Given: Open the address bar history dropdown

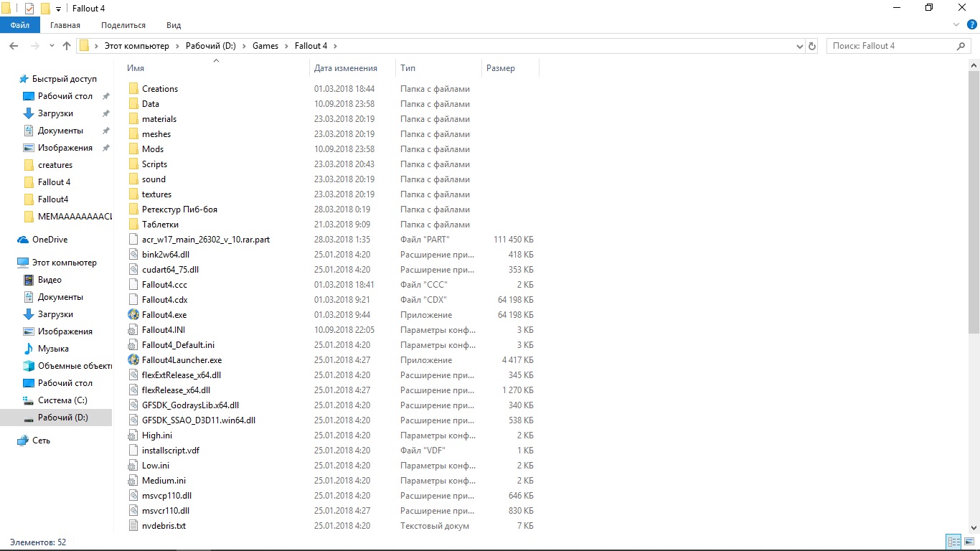Looking at the screenshot, I should pos(800,46).
